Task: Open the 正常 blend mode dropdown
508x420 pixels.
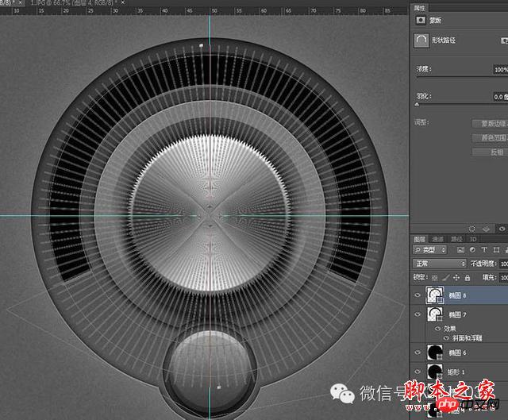Action: [439, 264]
